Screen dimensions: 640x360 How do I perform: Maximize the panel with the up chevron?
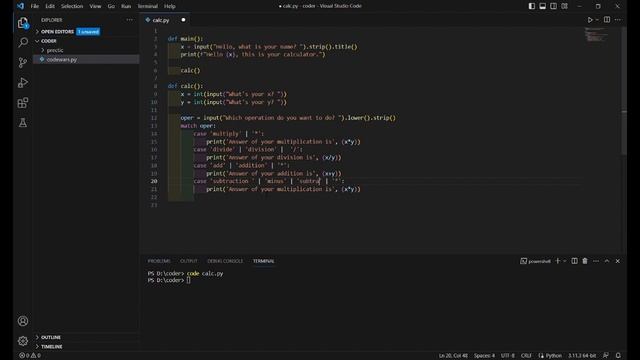(607, 261)
